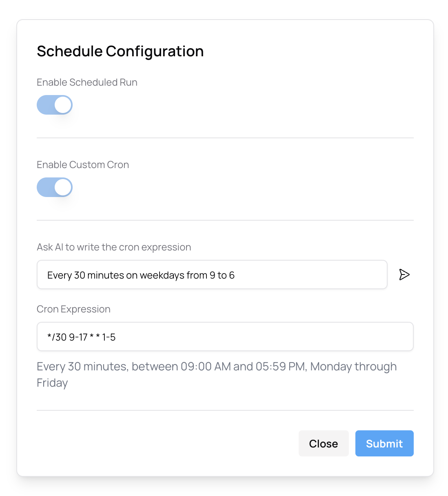Click the Ask AI to write the cron expression label

click(x=114, y=247)
